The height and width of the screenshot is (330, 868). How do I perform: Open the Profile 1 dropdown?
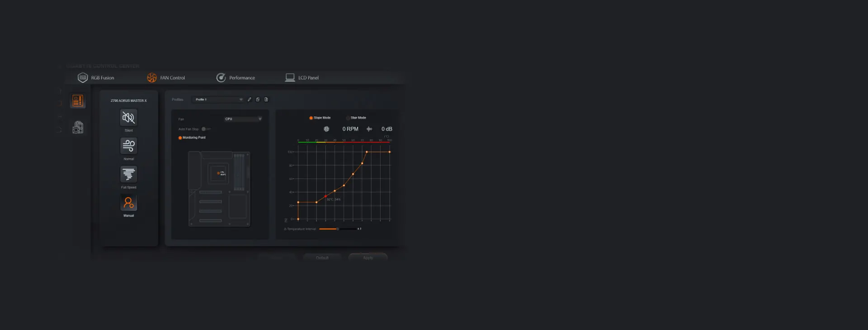(x=218, y=99)
